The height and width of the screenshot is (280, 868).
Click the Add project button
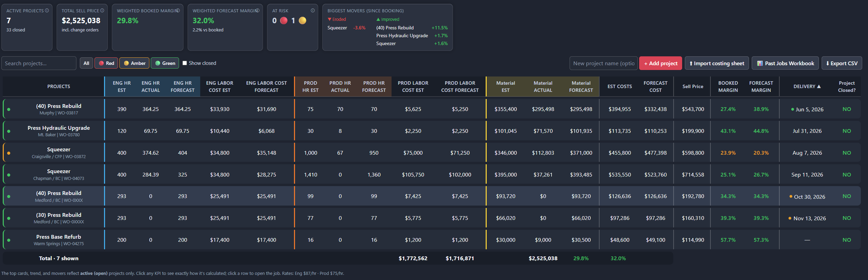pyautogui.click(x=661, y=63)
